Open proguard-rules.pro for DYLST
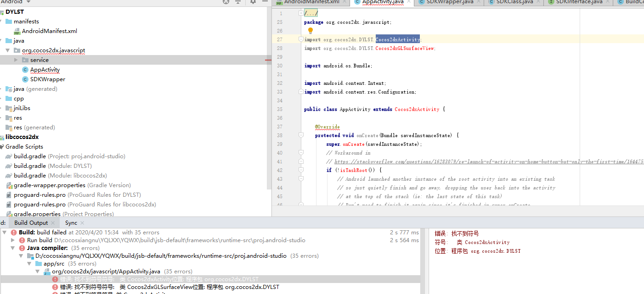The image size is (644, 294). pyautogui.click(x=77, y=195)
